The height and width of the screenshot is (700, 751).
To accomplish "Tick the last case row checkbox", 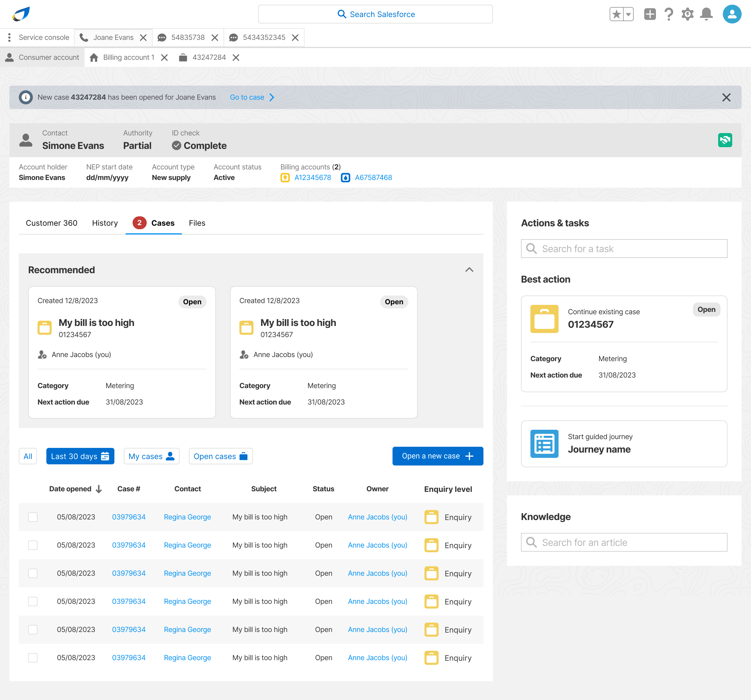I will click(x=33, y=657).
